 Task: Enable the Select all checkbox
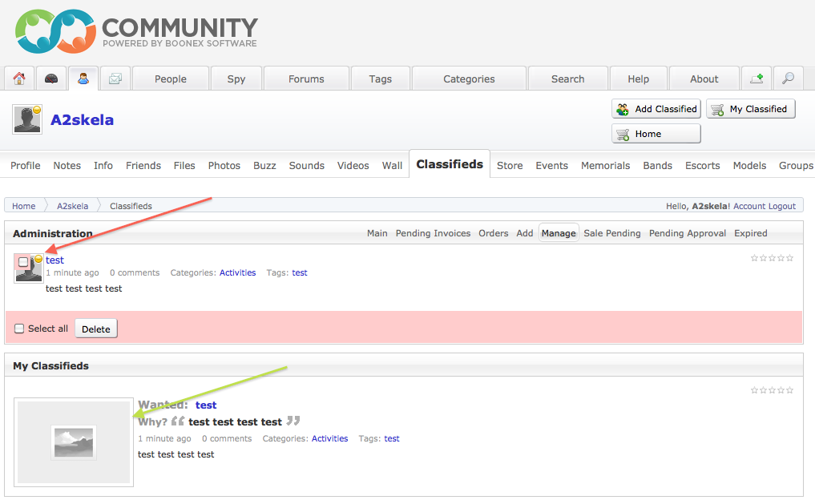20,329
